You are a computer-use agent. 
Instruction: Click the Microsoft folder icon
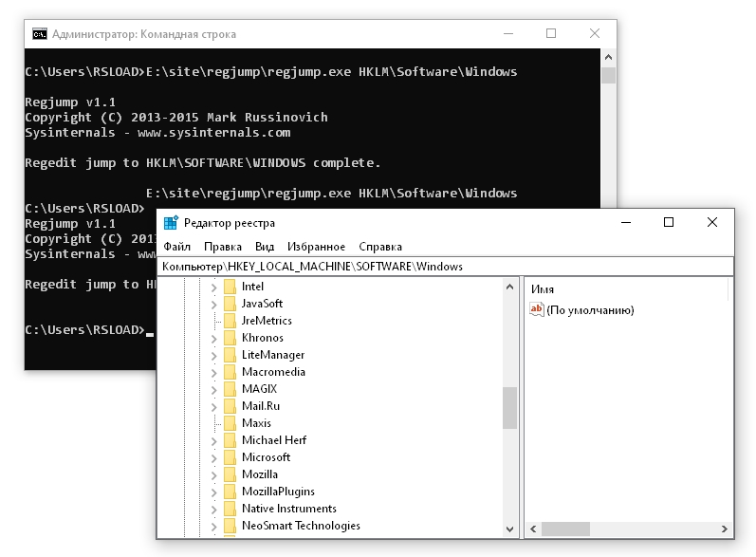click(230, 457)
